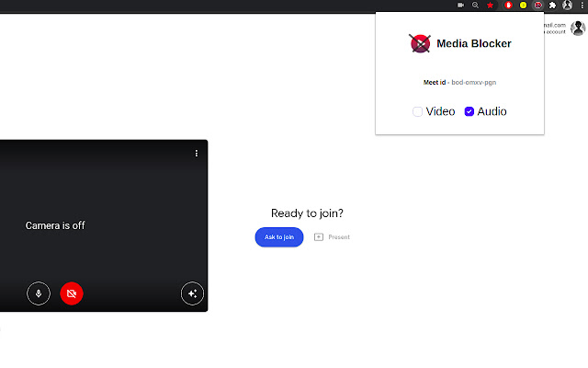Click camera indicator icon in address bar
This screenshot has width=588, height=368.
click(461, 6)
